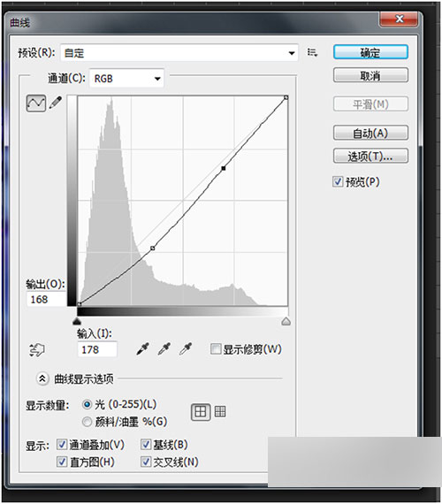
Task: Open the 预设(R) preset dropdown
Action: pos(179,53)
